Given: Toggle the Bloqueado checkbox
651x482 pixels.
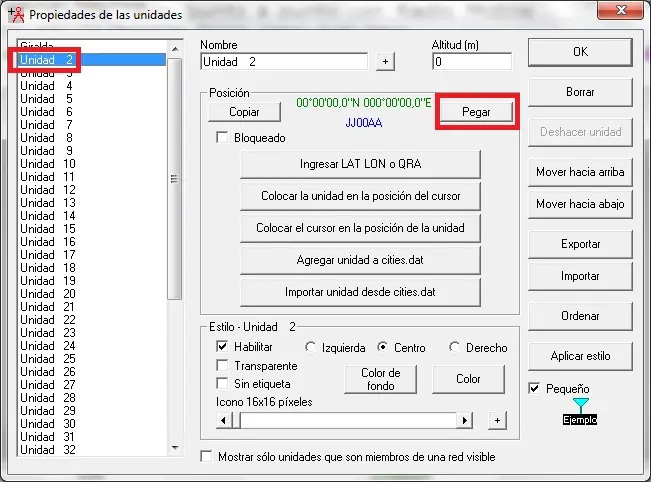Looking at the screenshot, I should [222, 137].
